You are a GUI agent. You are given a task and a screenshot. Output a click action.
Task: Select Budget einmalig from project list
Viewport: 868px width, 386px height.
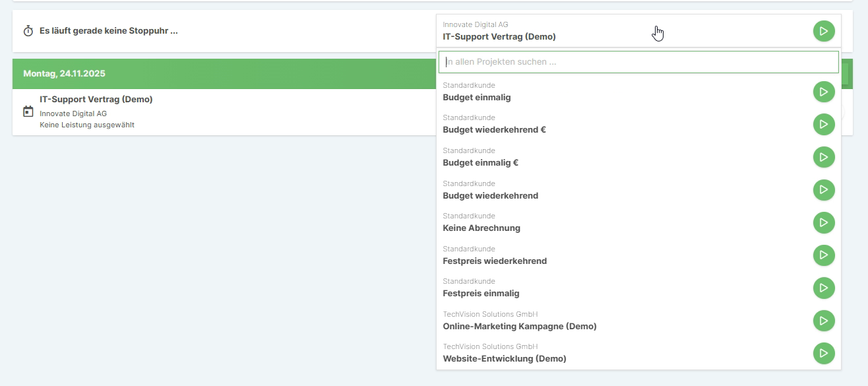(x=477, y=97)
